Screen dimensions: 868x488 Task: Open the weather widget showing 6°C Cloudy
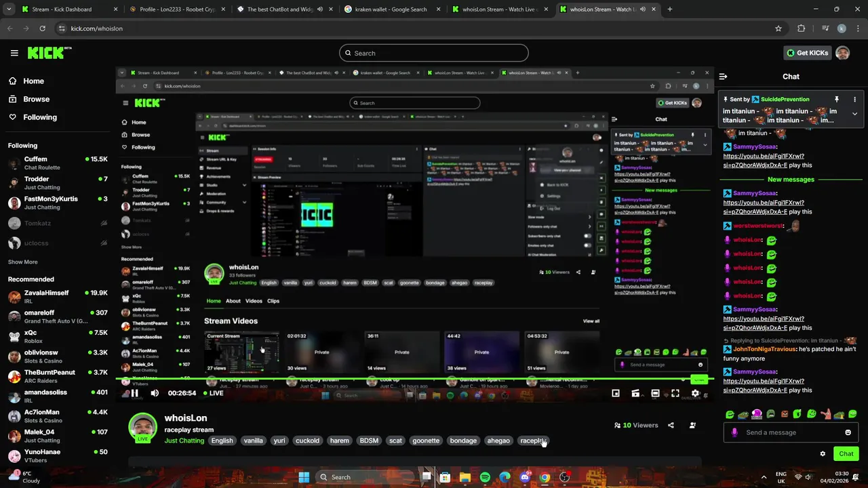click(x=26, y=477)
